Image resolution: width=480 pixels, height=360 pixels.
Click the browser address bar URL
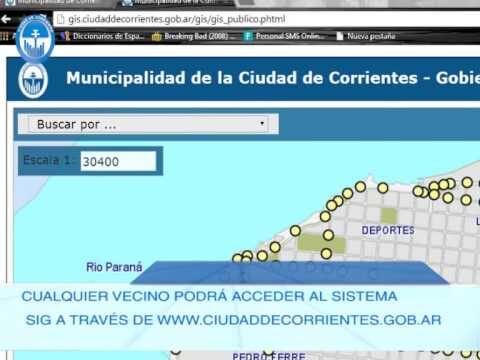(177, 19)
